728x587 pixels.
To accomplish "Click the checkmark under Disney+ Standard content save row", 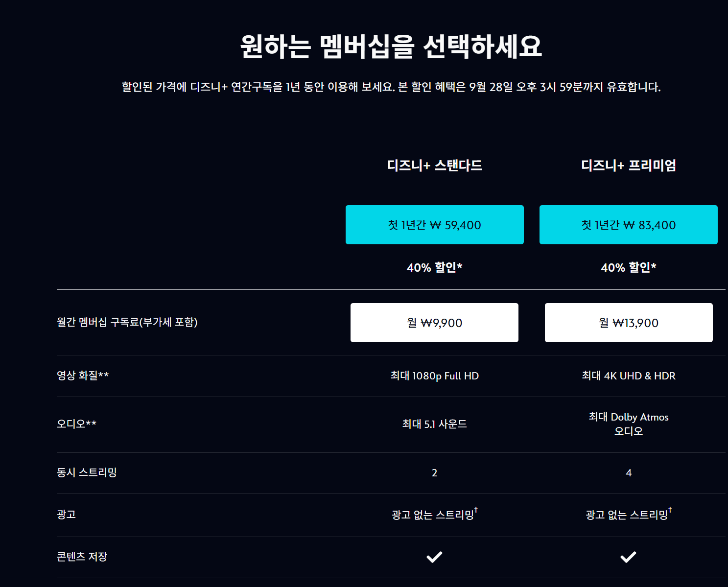I will pyautogui.click(x=434, y=556).
